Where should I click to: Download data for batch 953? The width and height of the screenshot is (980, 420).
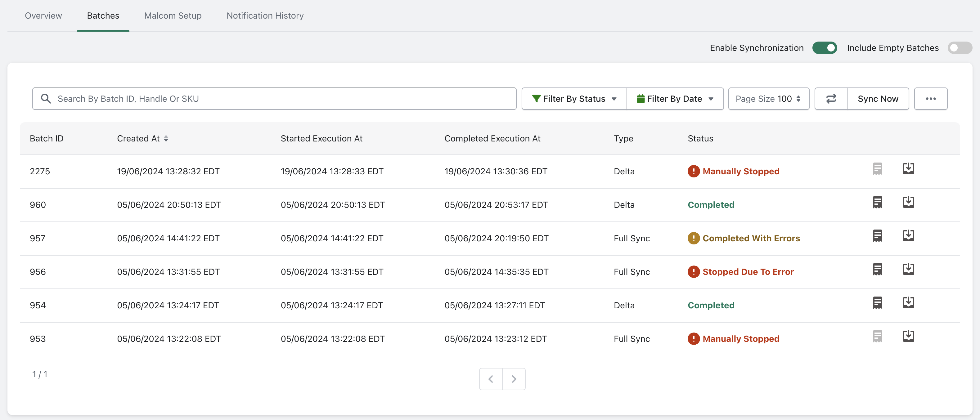(909, 336)
